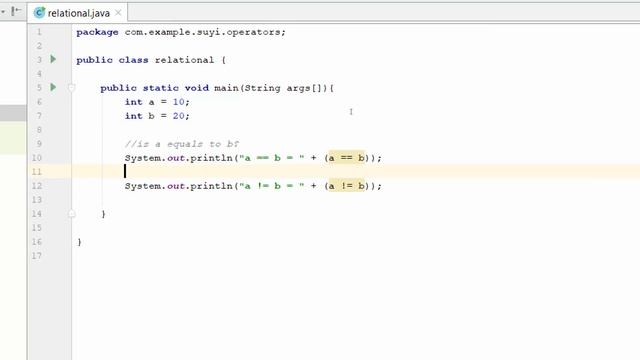Click the closing brace on line 16

click(x=79, y=242)
